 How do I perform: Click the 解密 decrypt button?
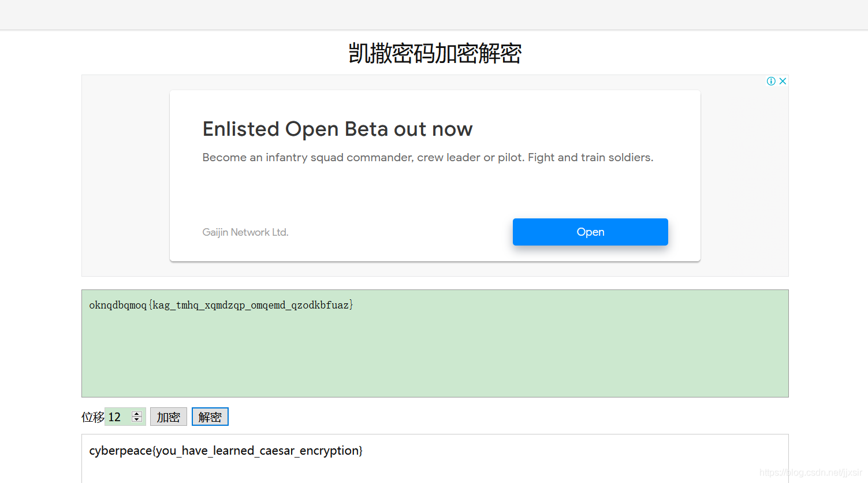pyautogui.click(x=210, y=417)
